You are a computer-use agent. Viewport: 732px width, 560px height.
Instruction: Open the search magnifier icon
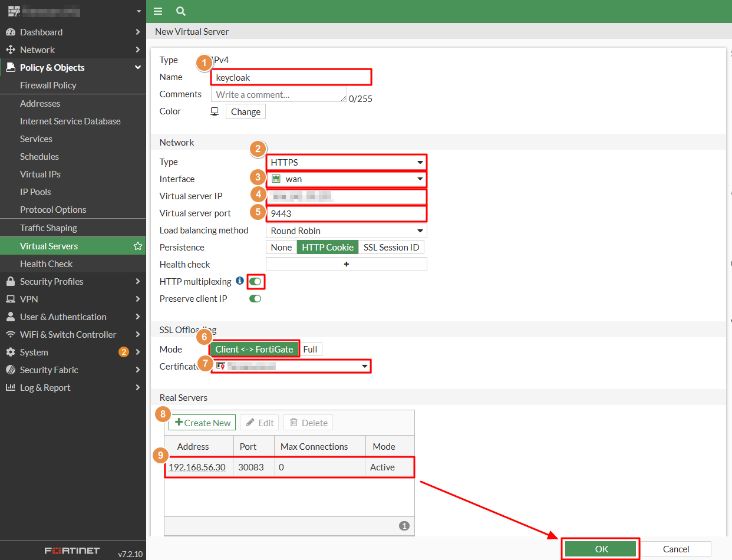point(181,11)
